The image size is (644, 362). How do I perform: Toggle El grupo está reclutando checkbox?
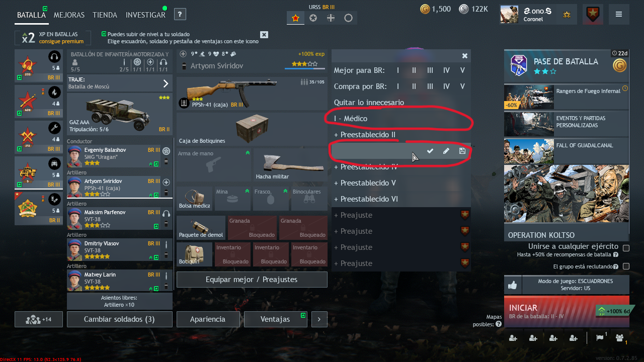click(x=626, y=266)
